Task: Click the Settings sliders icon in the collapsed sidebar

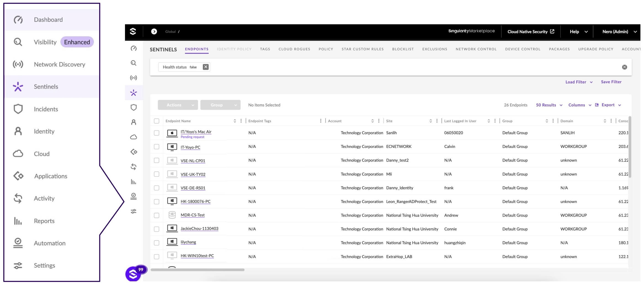Action: pyautogui.click(x=134, y=211)
